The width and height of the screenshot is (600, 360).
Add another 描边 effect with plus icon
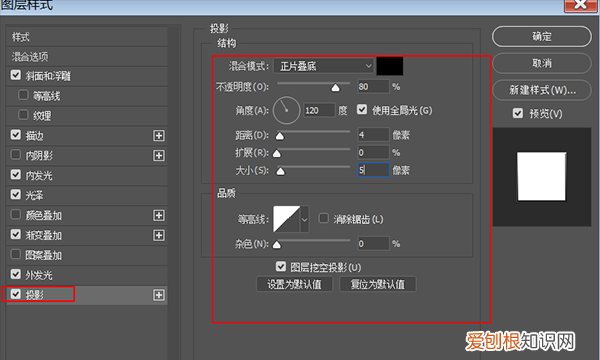click(x=159, y=135)
